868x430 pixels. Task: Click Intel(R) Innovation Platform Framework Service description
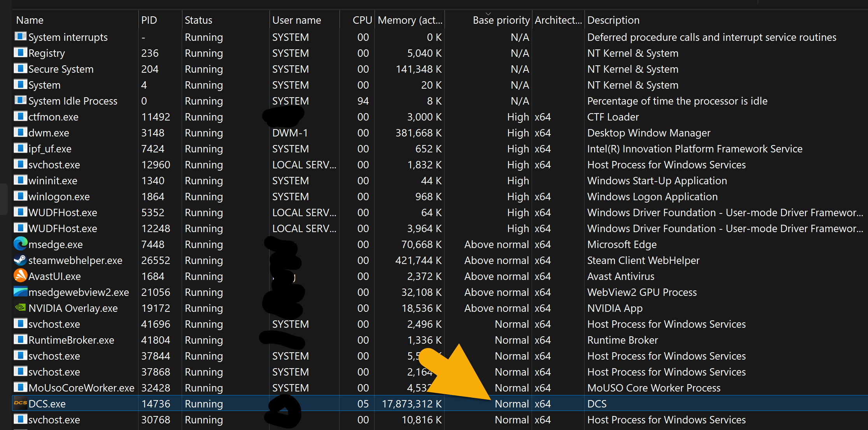695,149
